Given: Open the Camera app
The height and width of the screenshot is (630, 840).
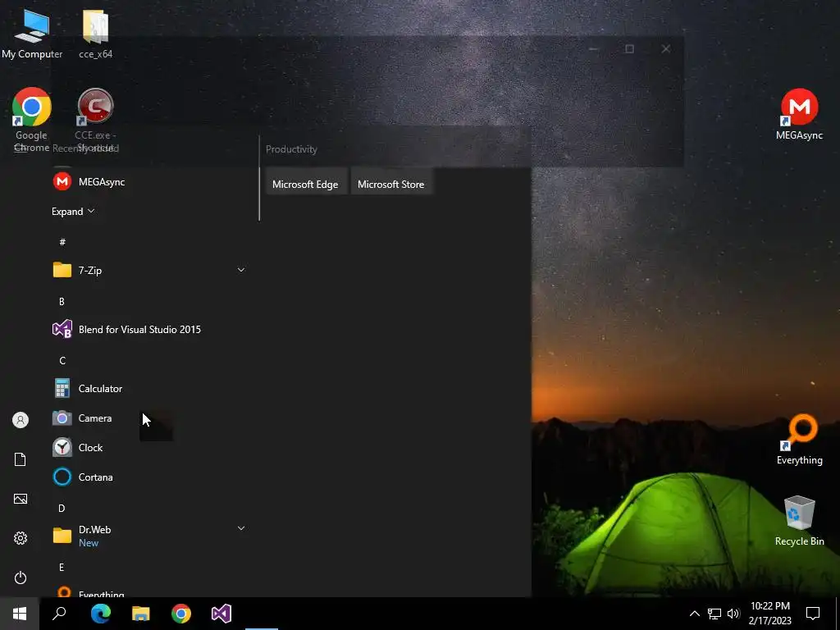Looking at the screenshot, I should pyautogui.click(x=148, y=418).
